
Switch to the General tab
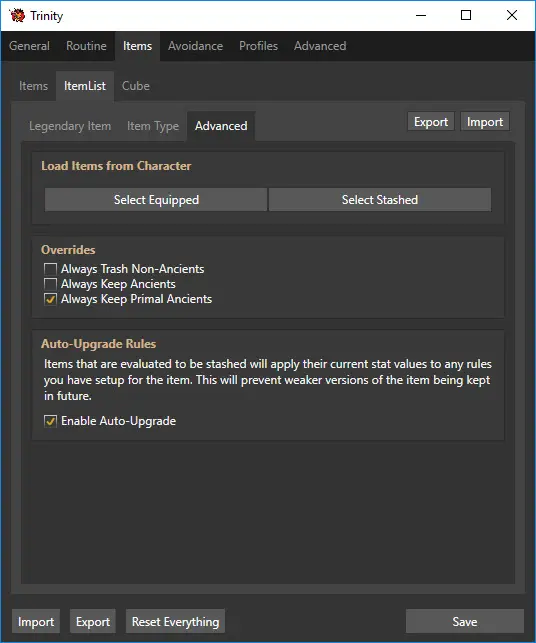(29, 46)
